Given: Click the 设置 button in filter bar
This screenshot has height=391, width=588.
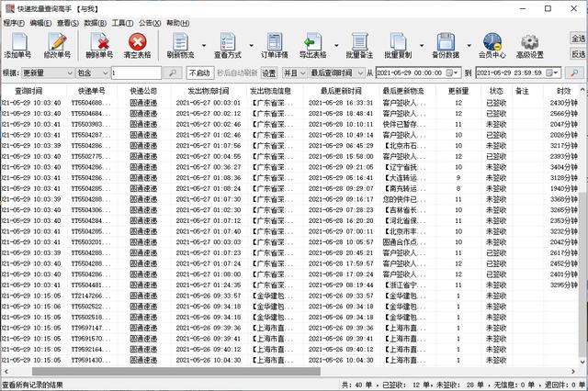Looking at the screenshot, I should (x=269, y=73).
